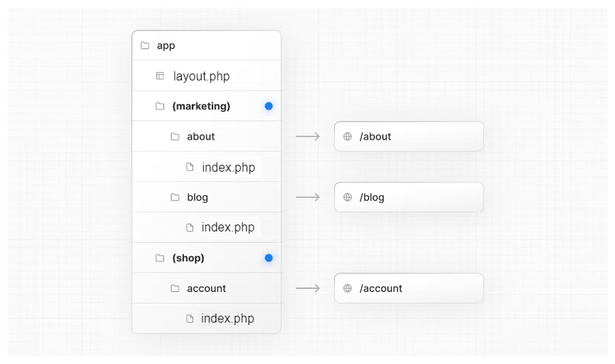The height and width of the screenshot is (364, 615).
Task: Click the (marketing) folder icon
Action: [160, 107]
